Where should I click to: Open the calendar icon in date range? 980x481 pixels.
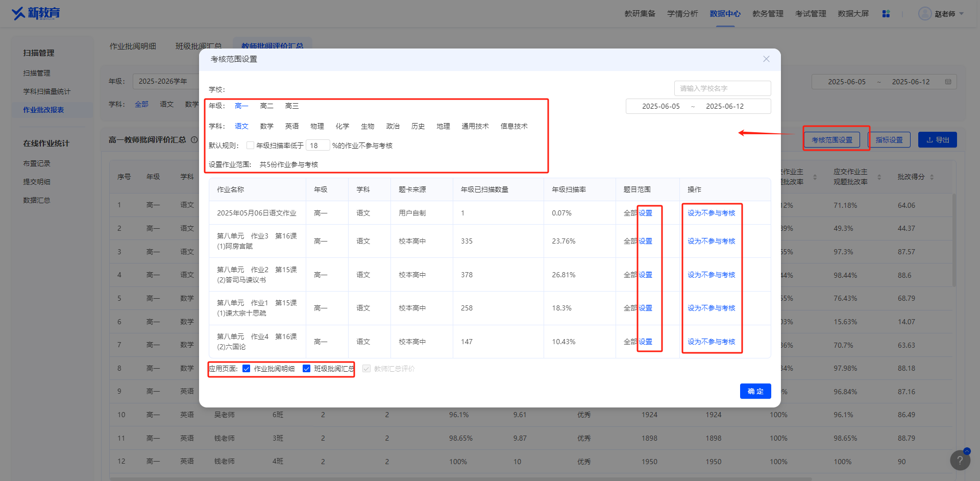pos(948,82)
